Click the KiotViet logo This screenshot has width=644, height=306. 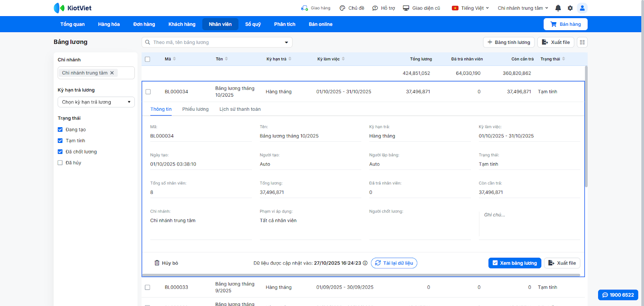pyautogui.click(x=72, y=8)
